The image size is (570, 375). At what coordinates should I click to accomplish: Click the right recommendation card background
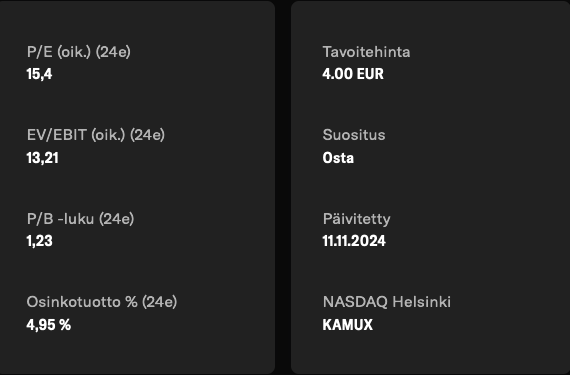point(509,188)
